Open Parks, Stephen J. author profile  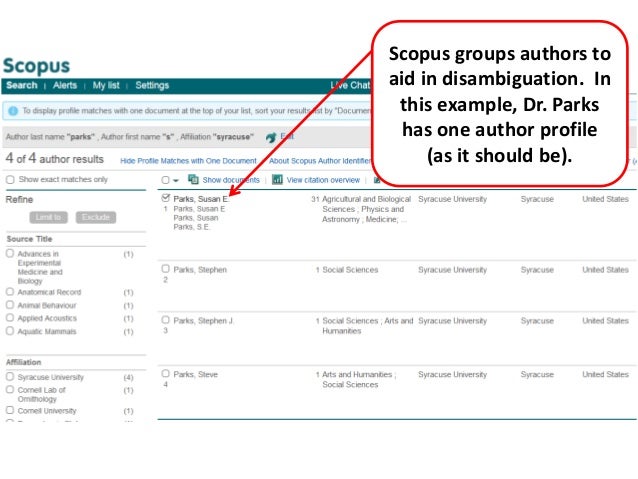pos(203,321)
